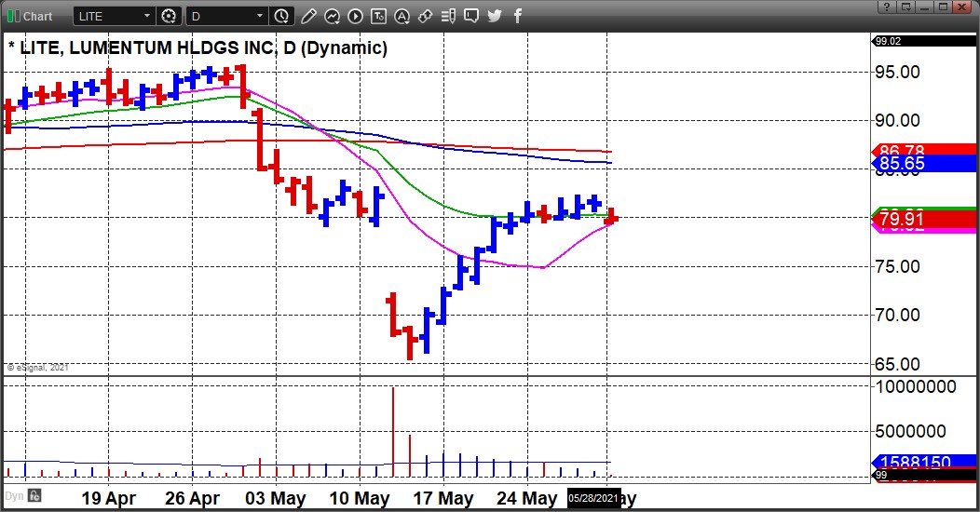
Task: Click the speech bubble comment icon
Action: point(471,16)
